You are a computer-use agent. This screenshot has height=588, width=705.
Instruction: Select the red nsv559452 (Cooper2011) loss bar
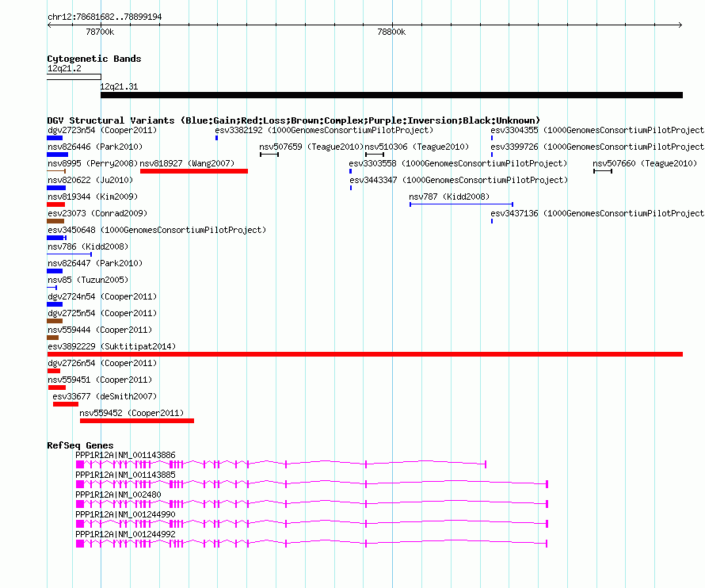click(x=137, y=421)
